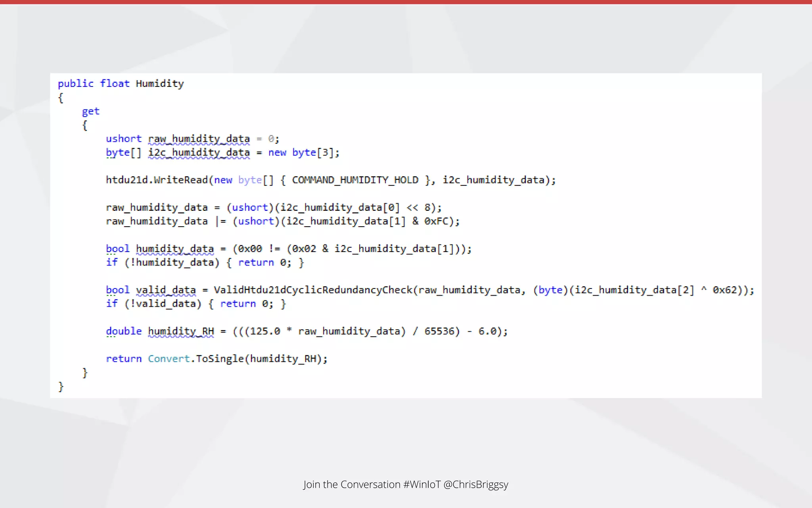Screen dimensions: 812x508
Task: Click the 'public float Humidity' declaration line
Action: click(x=121, y=84)
